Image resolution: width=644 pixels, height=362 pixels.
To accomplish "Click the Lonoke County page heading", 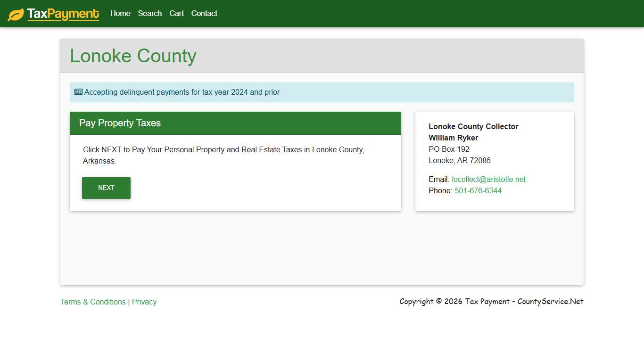I will click(x=133, y=56).
